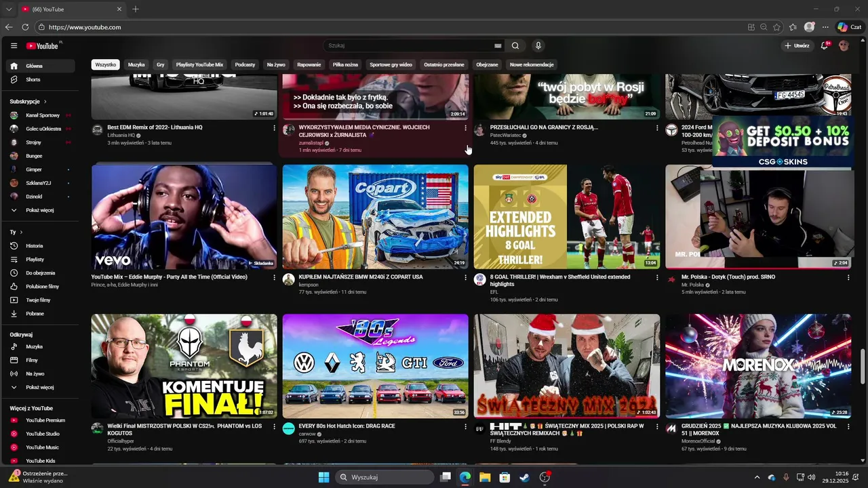The height and width of the screenshot is (488, 868).
Task: Open Twoje filmy in sidebar
Action: 42,300
